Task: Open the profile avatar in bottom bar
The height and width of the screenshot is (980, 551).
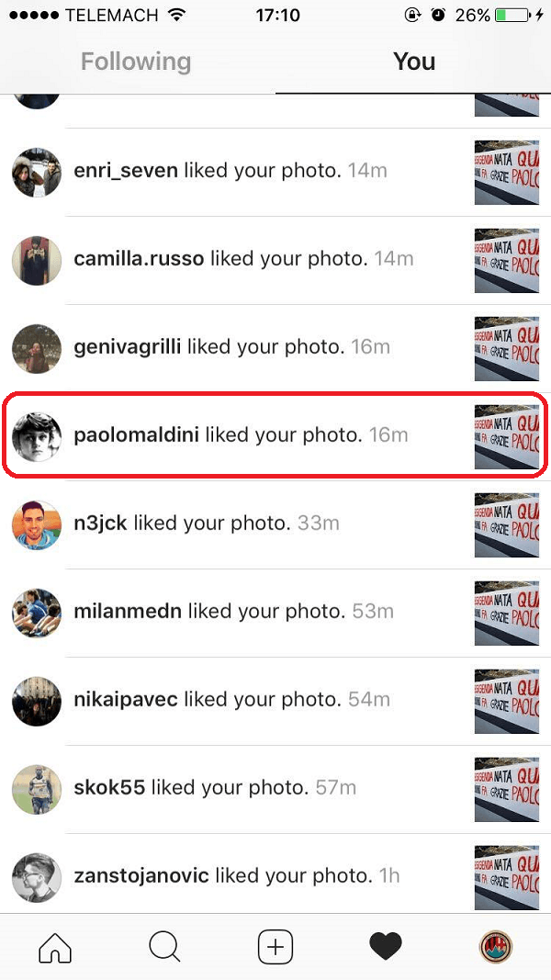Action: click(496, 947)
